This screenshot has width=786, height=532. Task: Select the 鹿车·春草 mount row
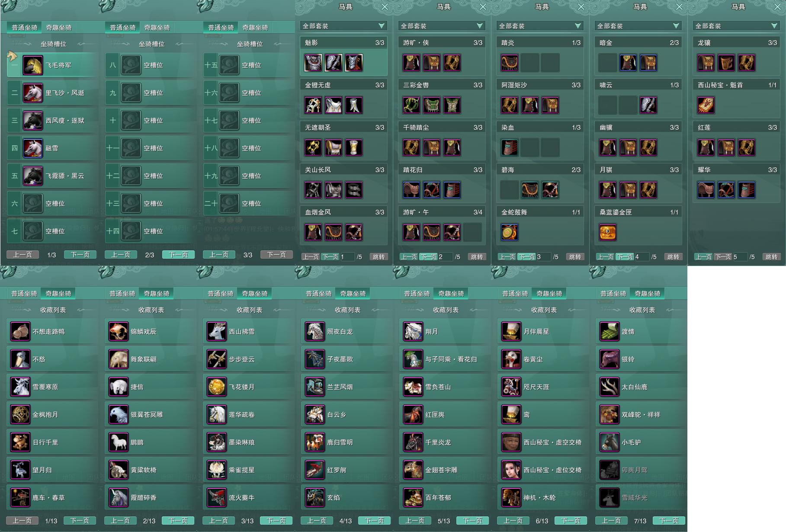pos(52,498)
